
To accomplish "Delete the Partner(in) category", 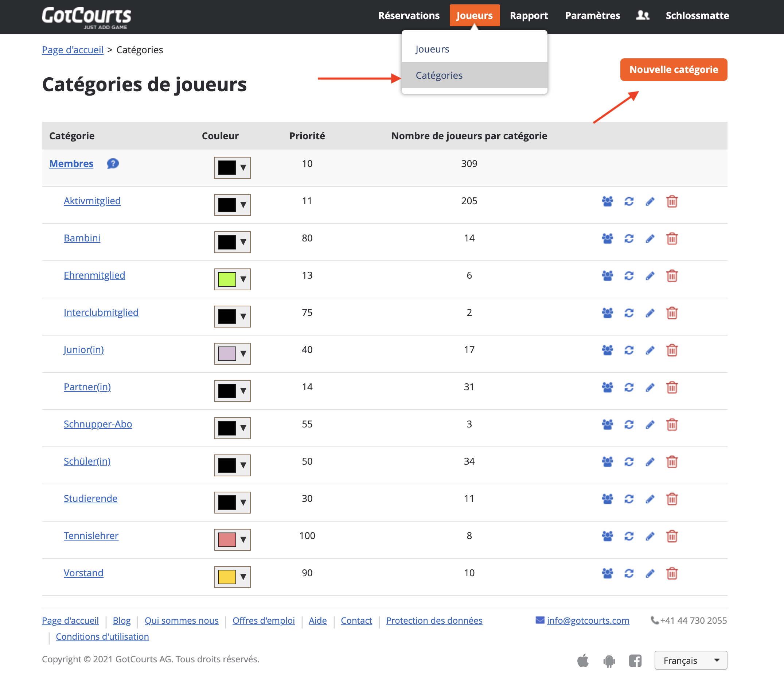I will click(672, 387).
